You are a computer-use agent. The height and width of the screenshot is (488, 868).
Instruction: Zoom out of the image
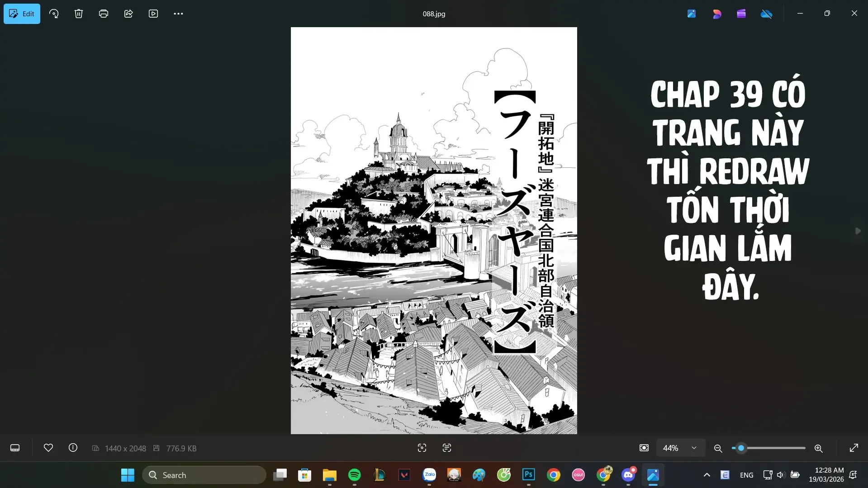point(717,448)
